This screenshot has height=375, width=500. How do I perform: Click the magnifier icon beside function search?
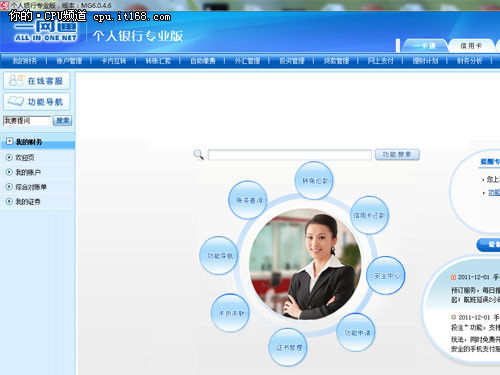click(198, 155)
